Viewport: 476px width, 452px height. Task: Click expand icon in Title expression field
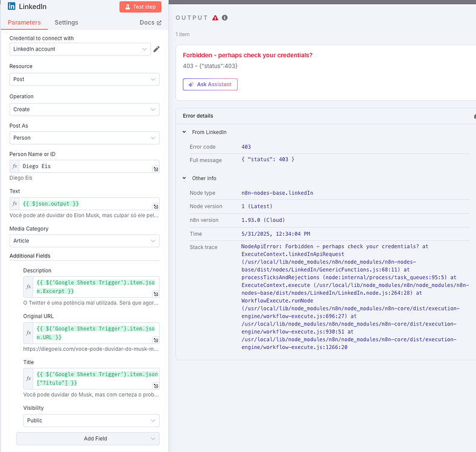tap(156, 386)
